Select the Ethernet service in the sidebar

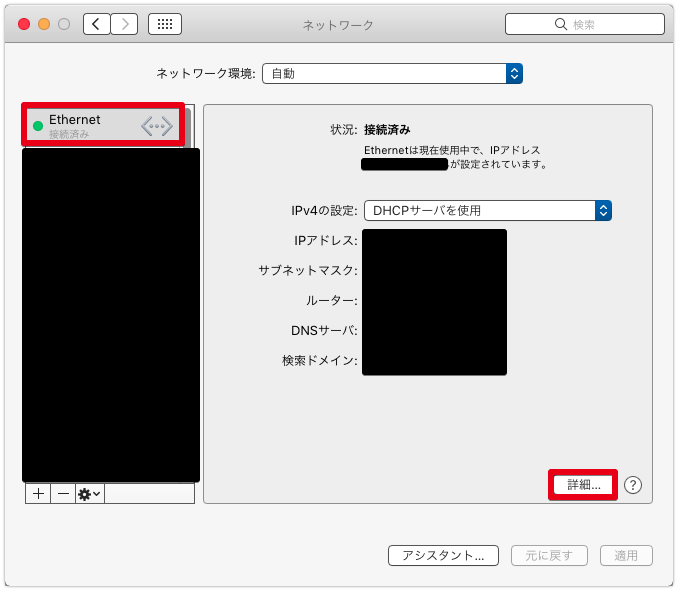point(103,125)
